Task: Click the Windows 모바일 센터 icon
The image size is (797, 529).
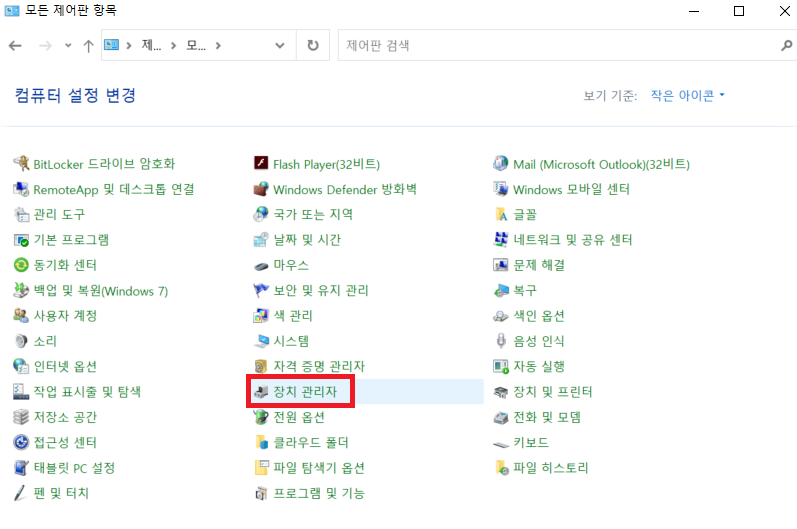Action: 501,189
